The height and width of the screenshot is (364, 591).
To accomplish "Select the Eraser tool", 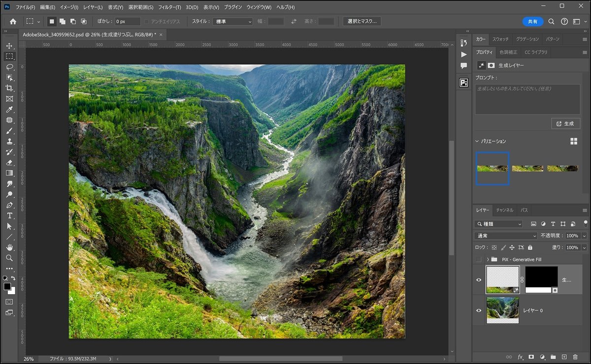I will [9, 162].
